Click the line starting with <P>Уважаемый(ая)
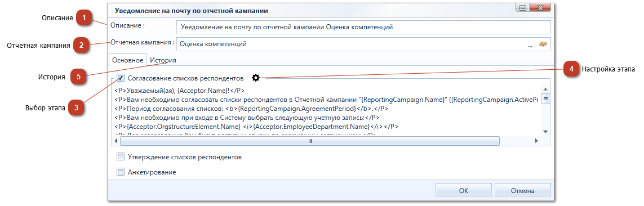The height and width of the screenshot is (206, 644). tap(180, 91)
